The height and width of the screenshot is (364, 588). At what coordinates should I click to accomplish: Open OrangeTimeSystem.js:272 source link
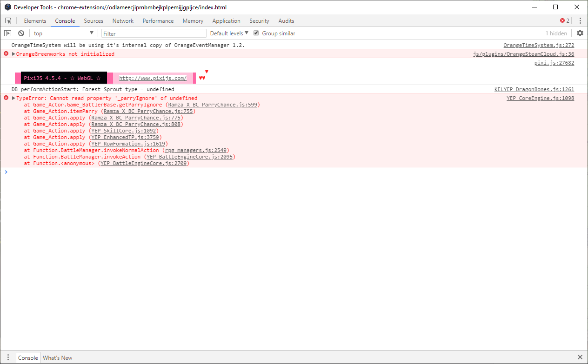coord(539,45)
